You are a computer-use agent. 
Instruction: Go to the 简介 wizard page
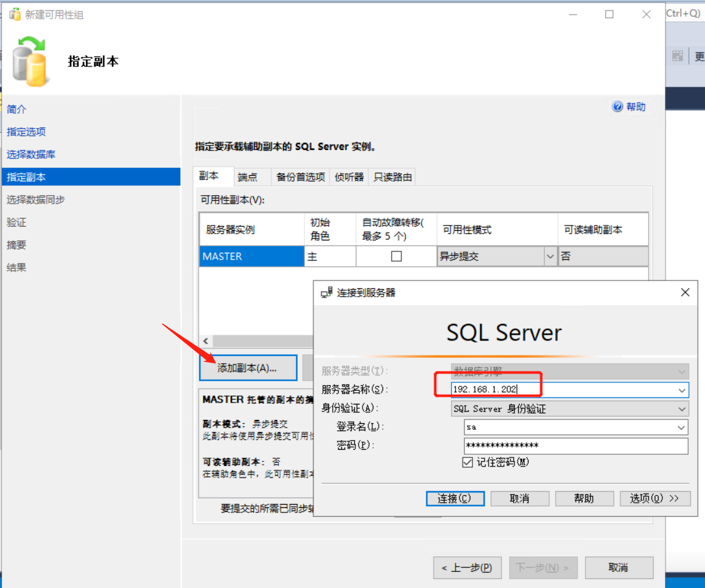[x=17, y=109]
